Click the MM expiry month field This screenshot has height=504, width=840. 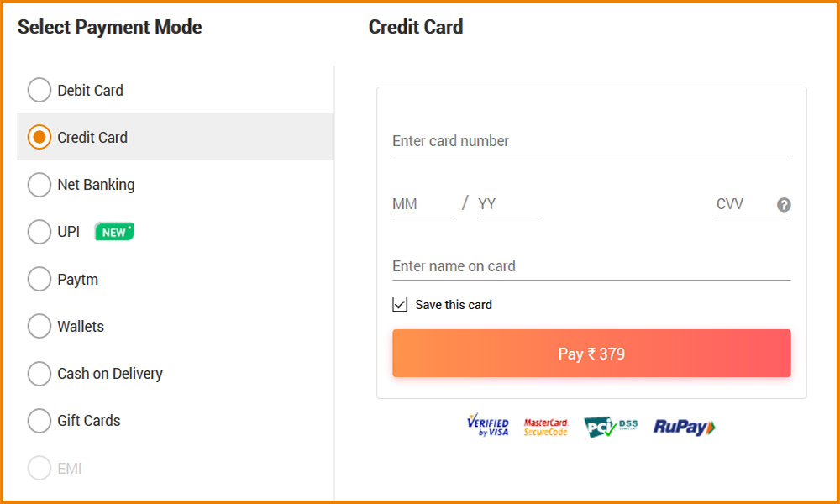pyautogui.click(x=422, y=204)
